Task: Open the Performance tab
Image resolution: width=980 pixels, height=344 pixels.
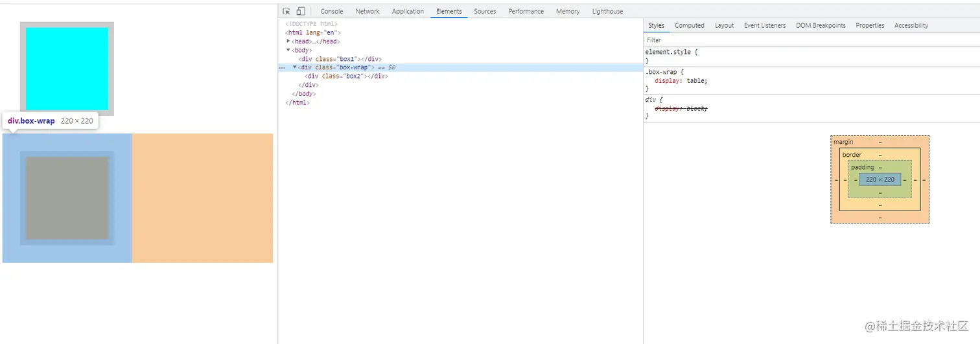Action: tap(526, 11)
